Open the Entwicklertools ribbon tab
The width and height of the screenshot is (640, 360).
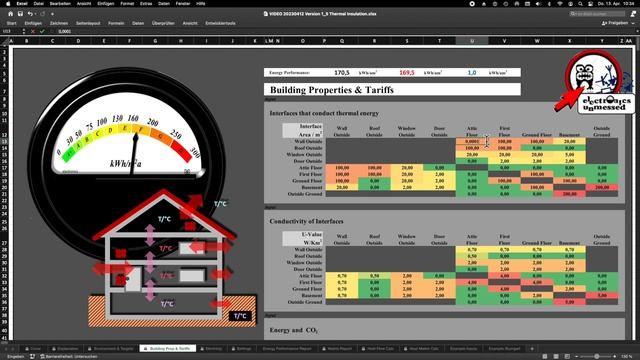click(x=220, y=23)
